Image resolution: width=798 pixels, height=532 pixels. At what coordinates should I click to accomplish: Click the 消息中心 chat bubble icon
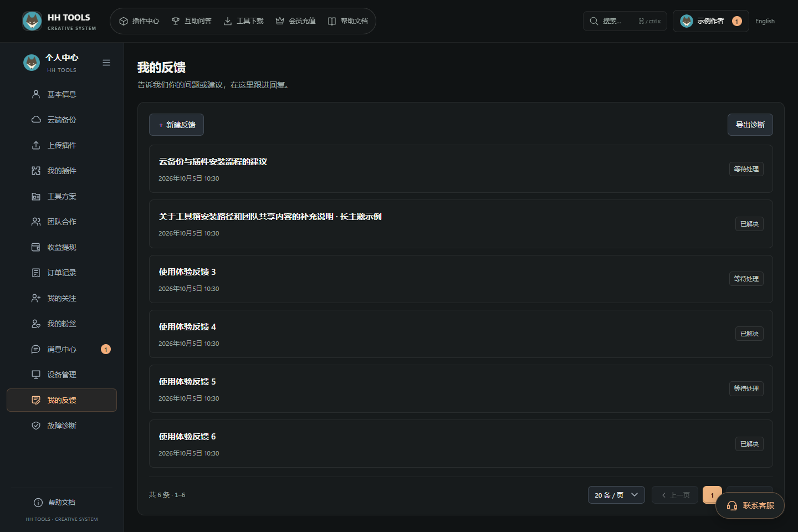(x=36, y=349)
